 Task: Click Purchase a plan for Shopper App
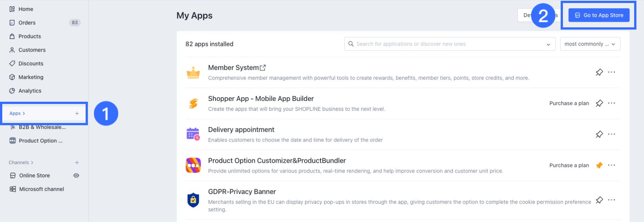569,103
